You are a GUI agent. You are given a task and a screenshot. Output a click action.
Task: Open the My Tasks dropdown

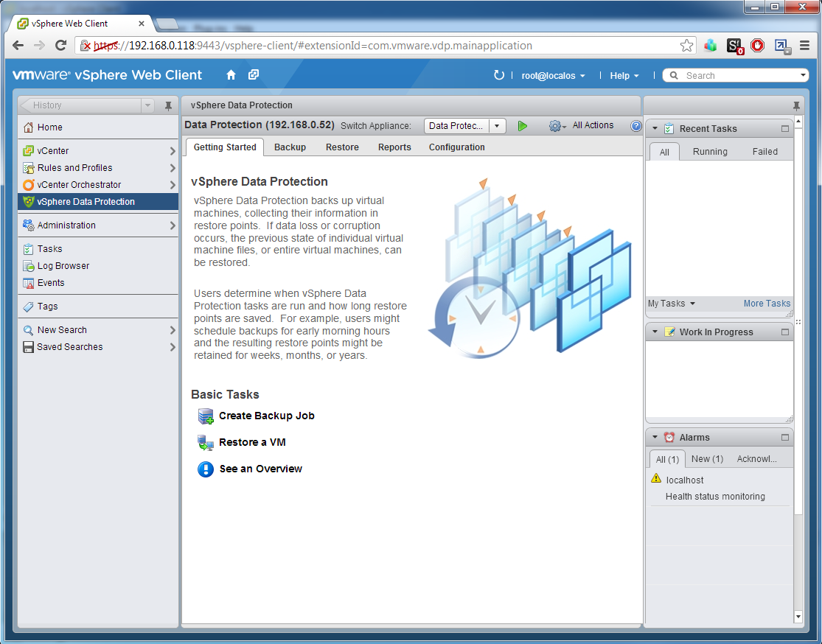pyautogui.click(x=672, y=304)
